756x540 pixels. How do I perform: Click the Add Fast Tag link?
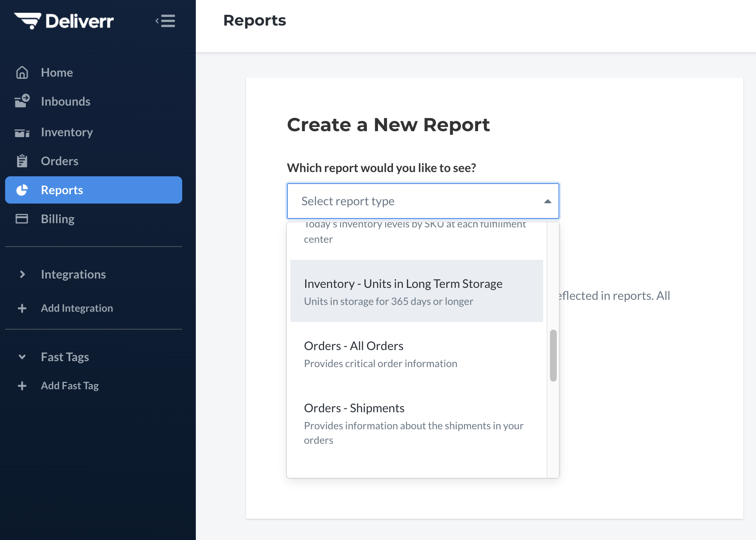pos(70,386)
